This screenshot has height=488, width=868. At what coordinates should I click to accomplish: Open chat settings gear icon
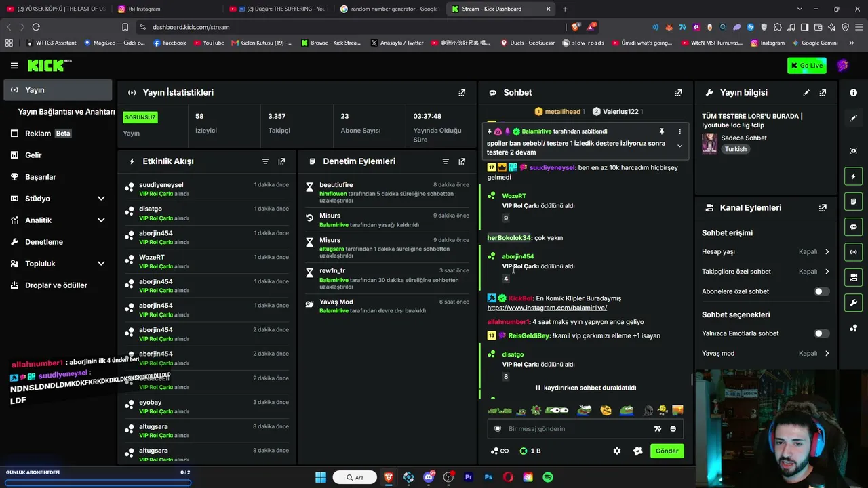coord(617,451)
